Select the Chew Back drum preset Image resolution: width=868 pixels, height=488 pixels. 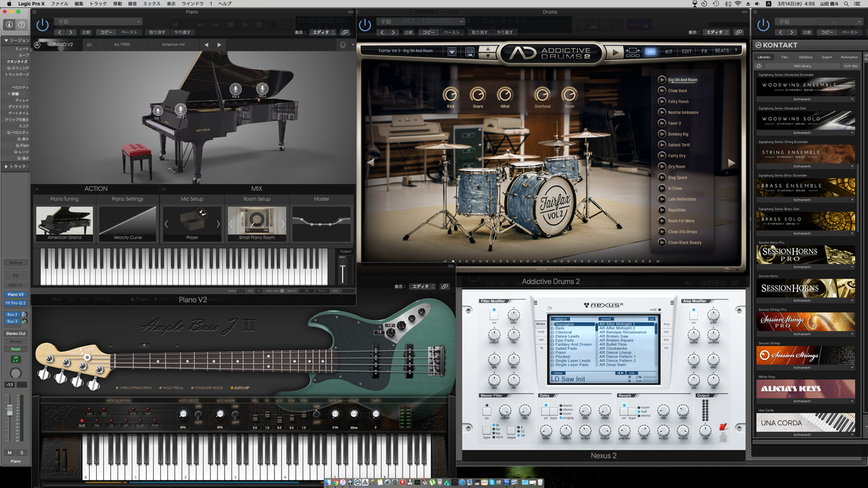pos(677,91)
